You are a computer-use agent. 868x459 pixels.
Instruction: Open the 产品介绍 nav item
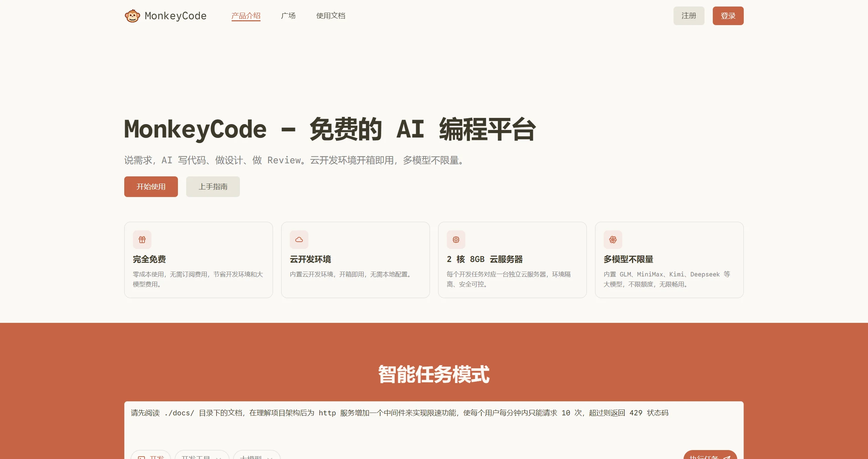(246, 15)
